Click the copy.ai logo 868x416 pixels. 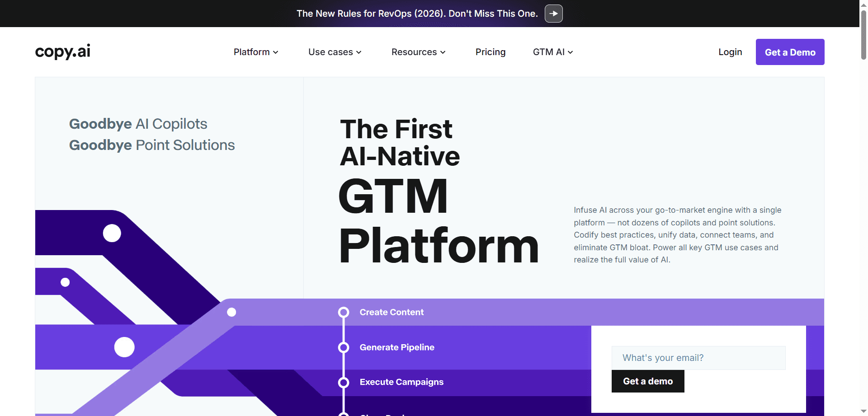click(62, 51)
